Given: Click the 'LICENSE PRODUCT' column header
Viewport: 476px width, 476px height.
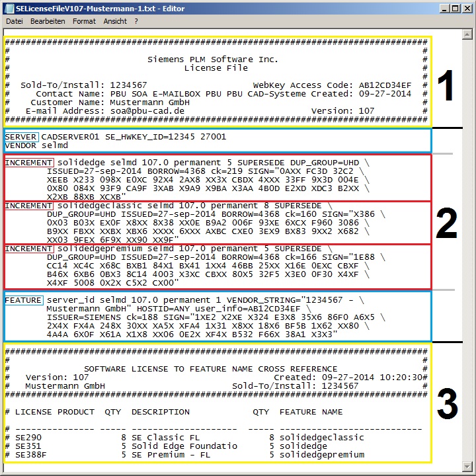Looking at the screenshot, I should 55,412.
